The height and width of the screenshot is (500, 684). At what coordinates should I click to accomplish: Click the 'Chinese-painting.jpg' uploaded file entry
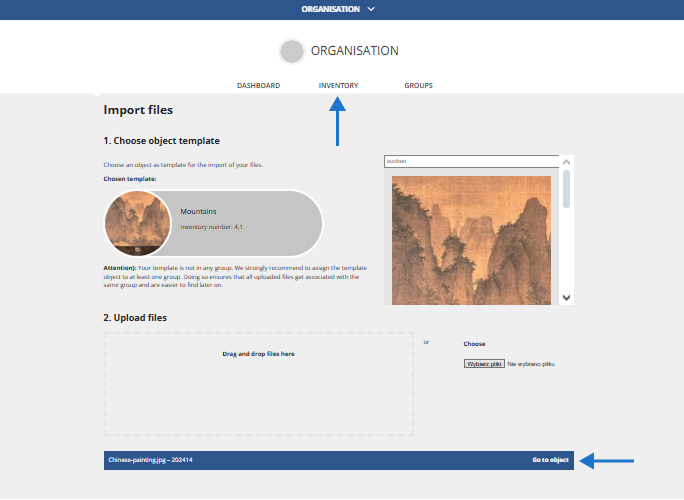pos(150,460)
